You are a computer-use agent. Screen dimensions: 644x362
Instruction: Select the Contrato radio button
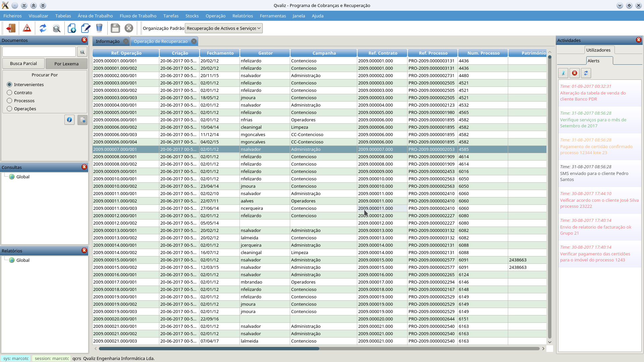pos(9,93)
